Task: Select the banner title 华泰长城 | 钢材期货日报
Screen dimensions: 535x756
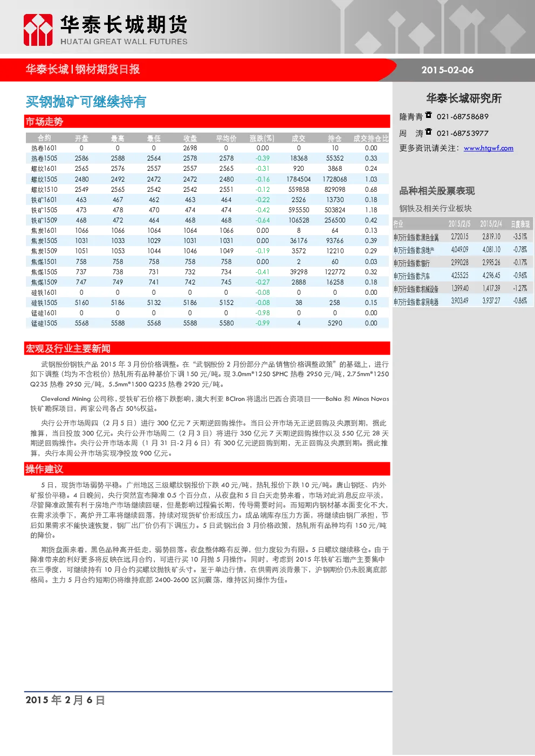Action: click(83, 70)
